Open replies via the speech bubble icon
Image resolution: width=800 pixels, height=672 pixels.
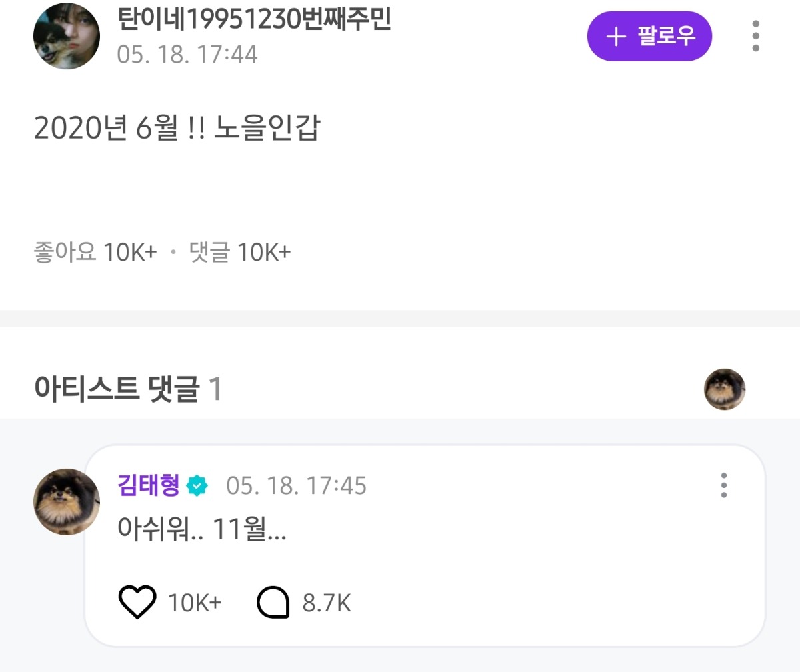tap(273, 603)
